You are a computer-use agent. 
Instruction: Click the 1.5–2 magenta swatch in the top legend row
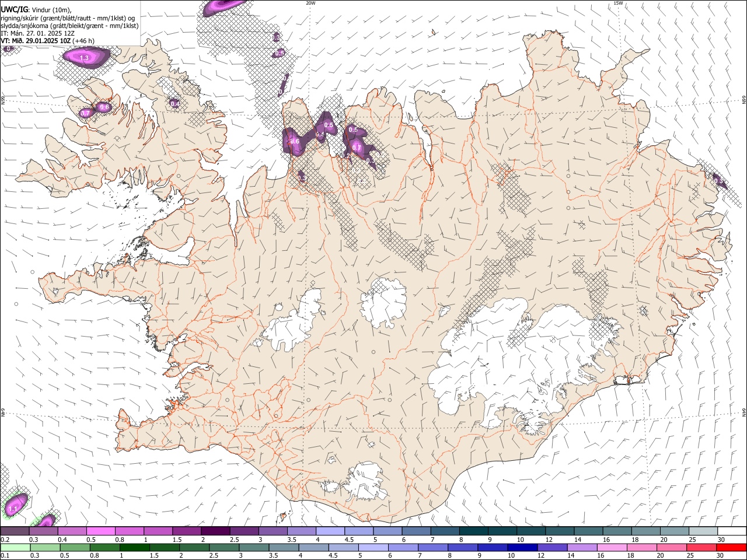187,531
